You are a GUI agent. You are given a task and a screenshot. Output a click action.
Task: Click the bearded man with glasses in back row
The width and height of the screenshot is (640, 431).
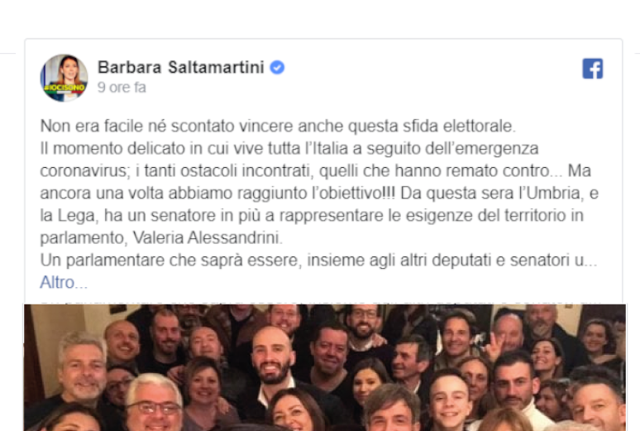364,321
